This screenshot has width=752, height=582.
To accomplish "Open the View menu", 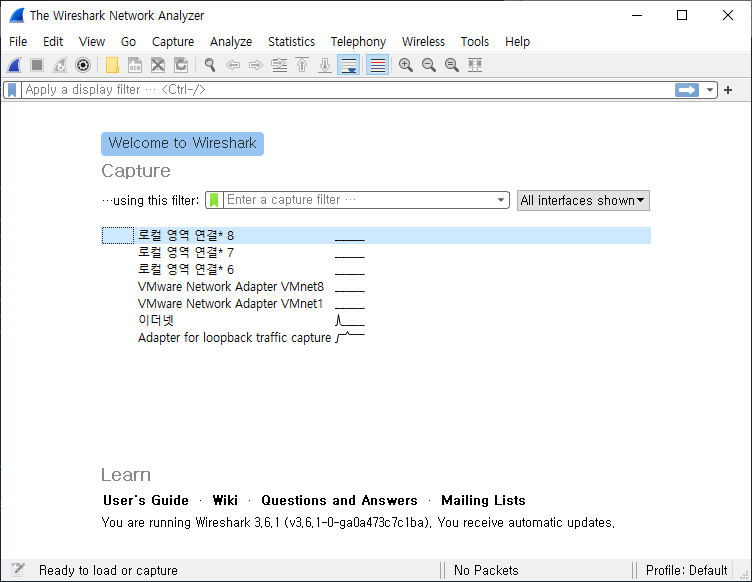I will (92, 42).
